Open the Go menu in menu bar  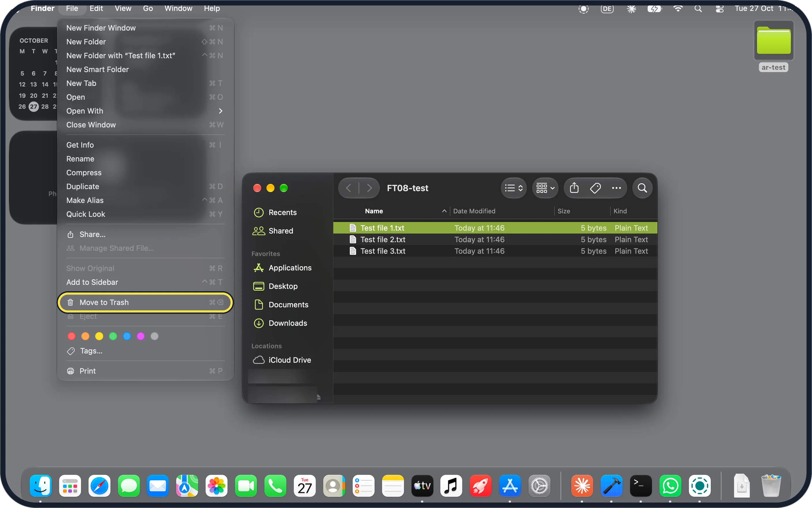coord(148,8)
